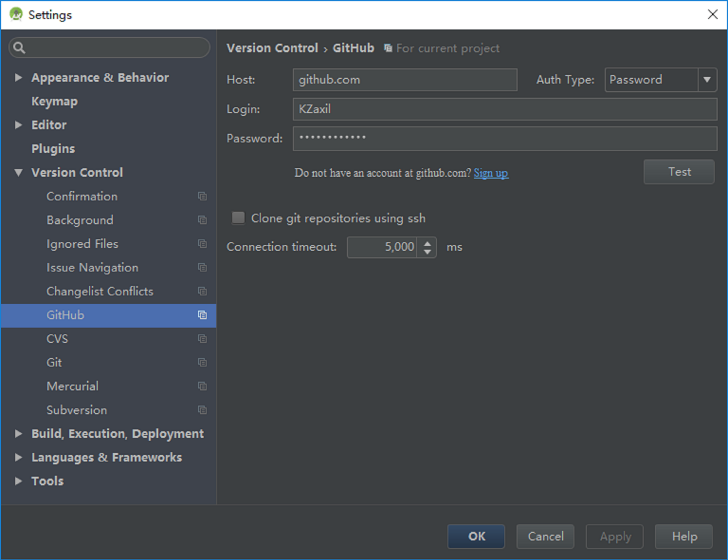Click the search magnifier icon
Screen dimensions: 728x560
(x=19, y=48)
